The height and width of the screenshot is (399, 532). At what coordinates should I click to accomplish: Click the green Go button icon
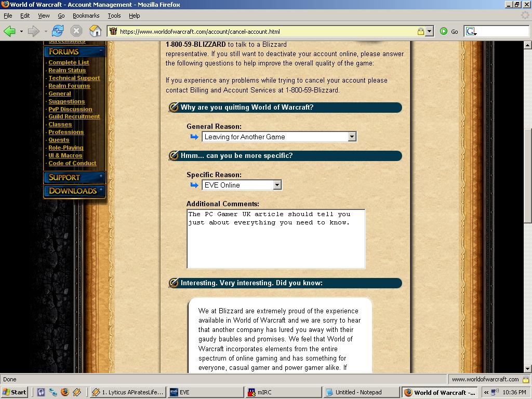444,32
